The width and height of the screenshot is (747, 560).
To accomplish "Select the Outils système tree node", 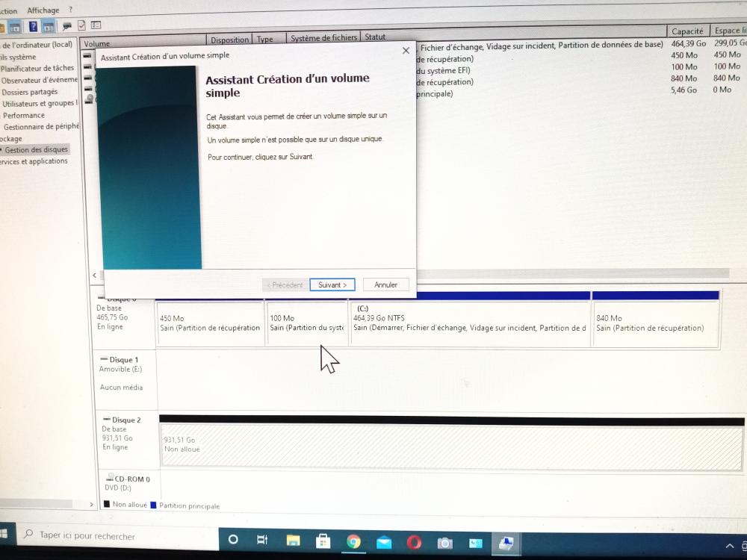I will click(18, 57).
